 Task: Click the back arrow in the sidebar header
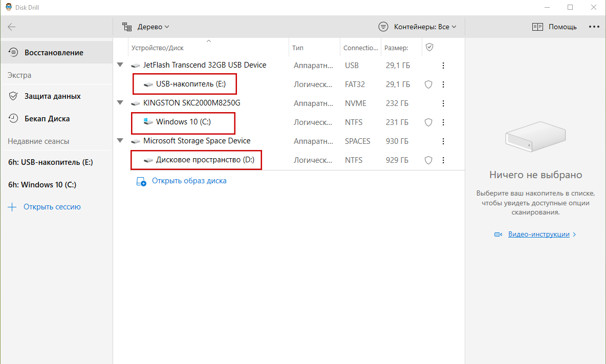[x=12, y=27]
